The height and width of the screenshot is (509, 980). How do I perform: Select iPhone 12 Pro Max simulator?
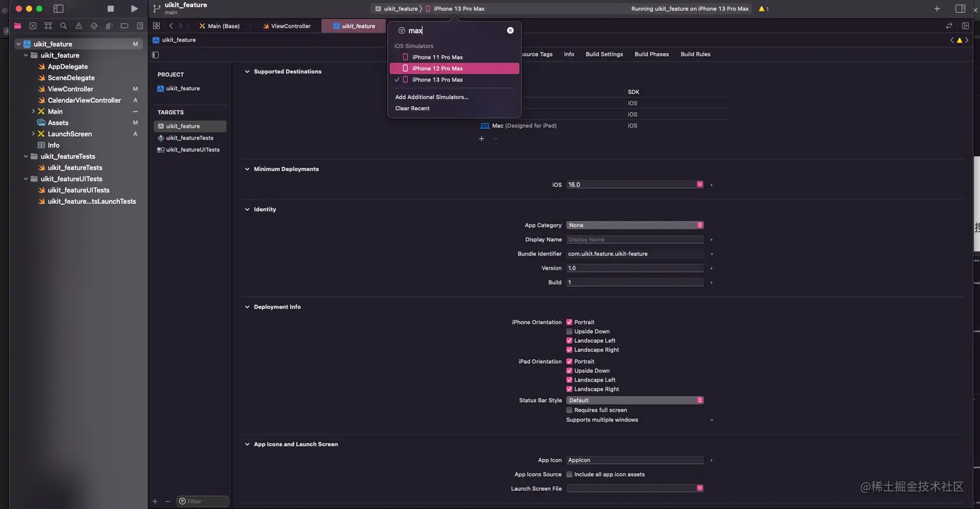(x=454, y=68)
